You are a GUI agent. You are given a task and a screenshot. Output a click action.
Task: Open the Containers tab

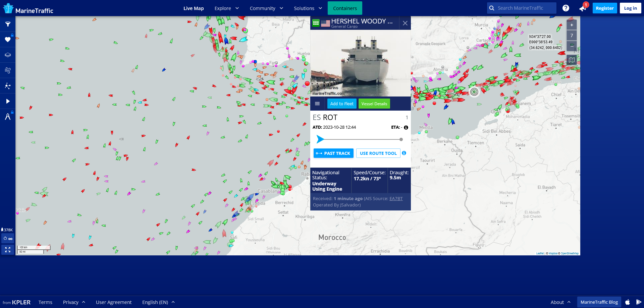tap(345, 8)
